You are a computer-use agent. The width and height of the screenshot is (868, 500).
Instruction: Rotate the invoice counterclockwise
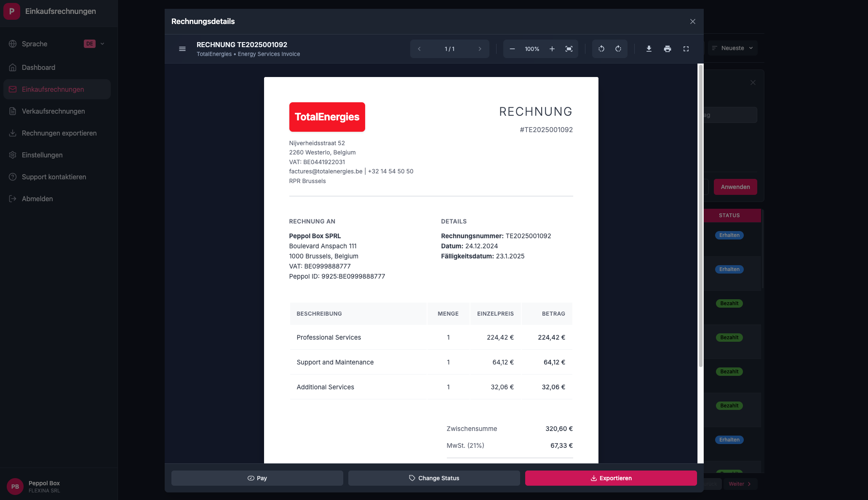click(601, 49)
